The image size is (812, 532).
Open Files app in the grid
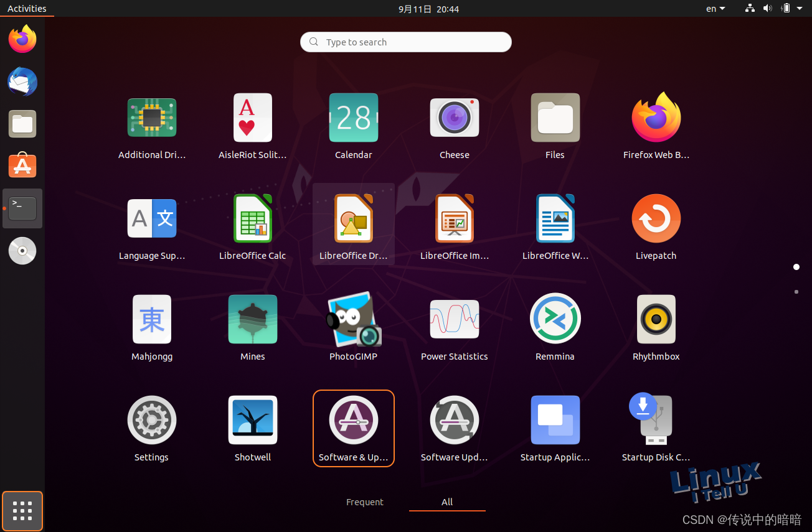coord(555,127)
